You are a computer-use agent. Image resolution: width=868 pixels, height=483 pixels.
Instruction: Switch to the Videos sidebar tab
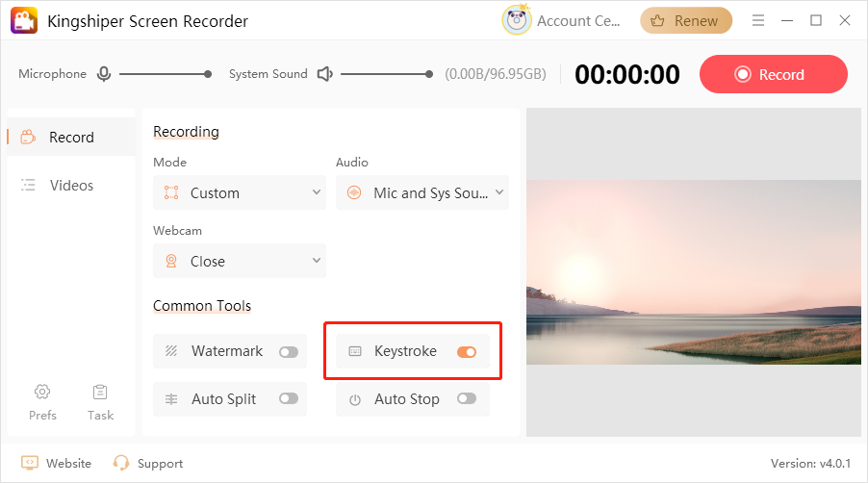click(71, 185)
